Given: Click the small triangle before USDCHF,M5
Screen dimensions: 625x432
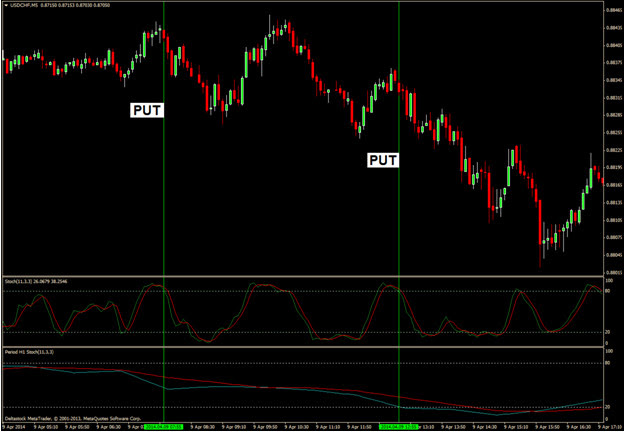Looking at the screenshot, I should pos(6,6).
